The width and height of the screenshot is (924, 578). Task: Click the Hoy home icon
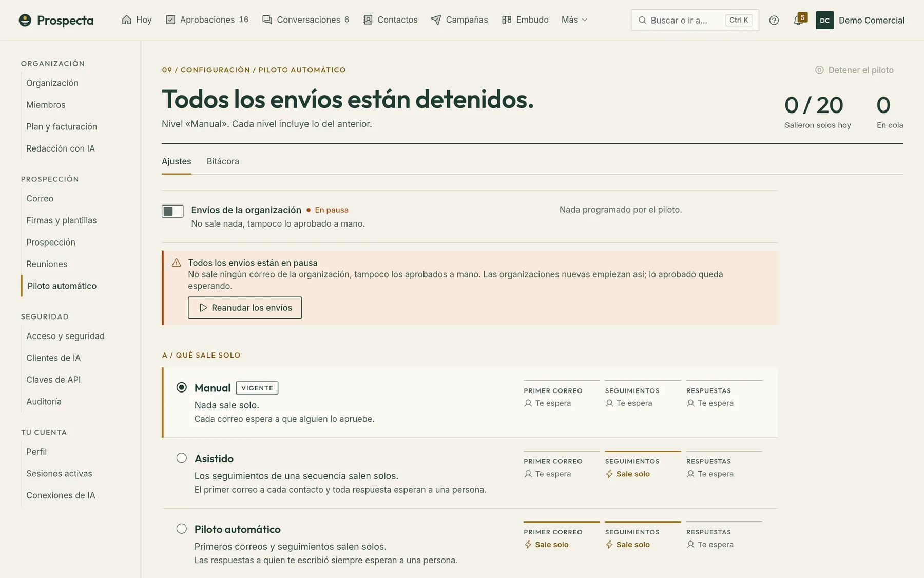[x=127, y=20]
